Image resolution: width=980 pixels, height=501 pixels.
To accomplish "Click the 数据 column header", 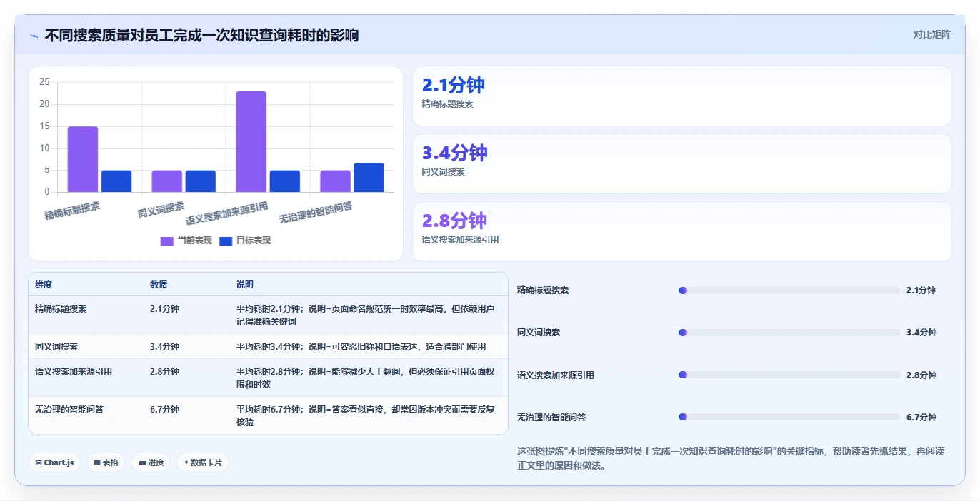I will (x=159, y=284).
